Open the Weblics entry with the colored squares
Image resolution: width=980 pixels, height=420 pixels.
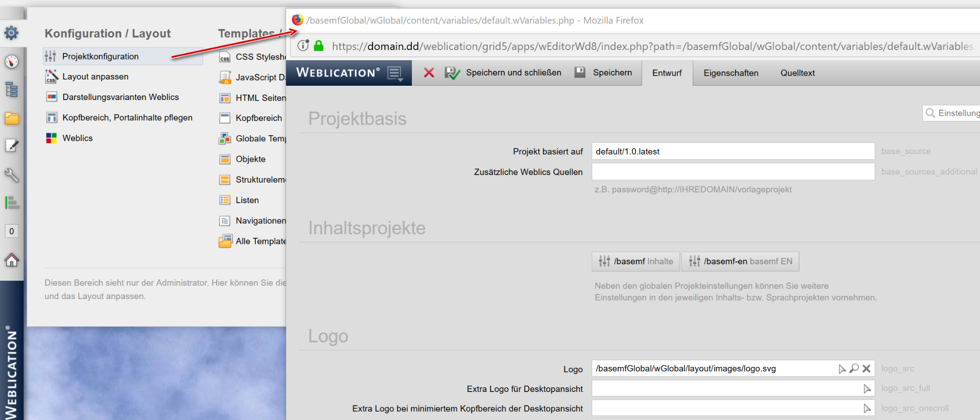(x=69, y=138)
